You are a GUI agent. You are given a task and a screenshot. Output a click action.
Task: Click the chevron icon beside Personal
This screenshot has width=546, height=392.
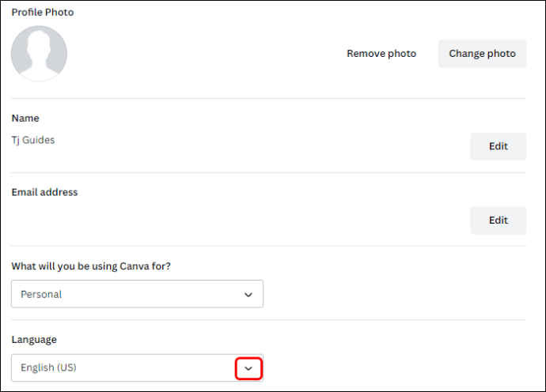[248, 295]
